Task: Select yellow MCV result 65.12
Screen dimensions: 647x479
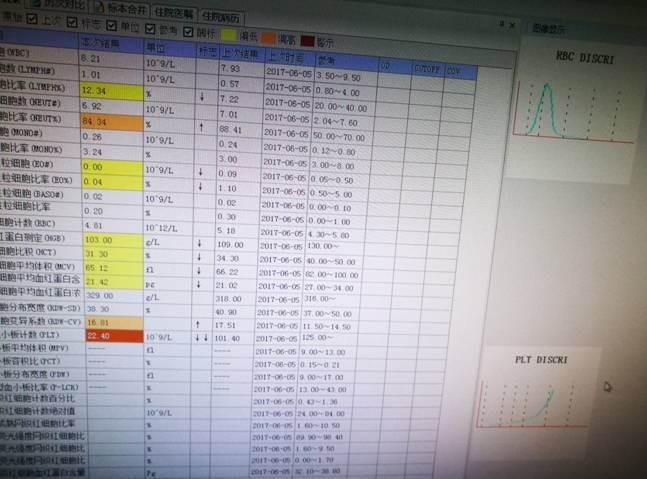Action: coord(113,268)
